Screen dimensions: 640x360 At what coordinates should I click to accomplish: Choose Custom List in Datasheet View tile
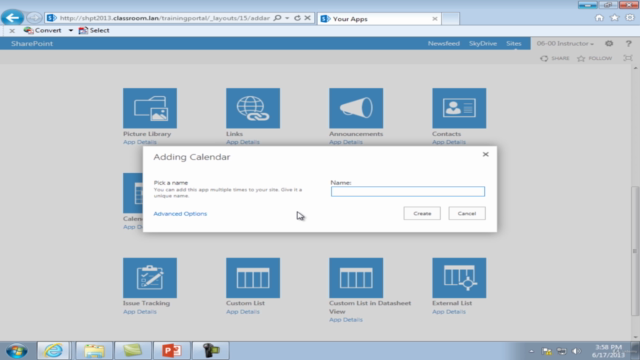pyautogui.click(x=356, y=278)
